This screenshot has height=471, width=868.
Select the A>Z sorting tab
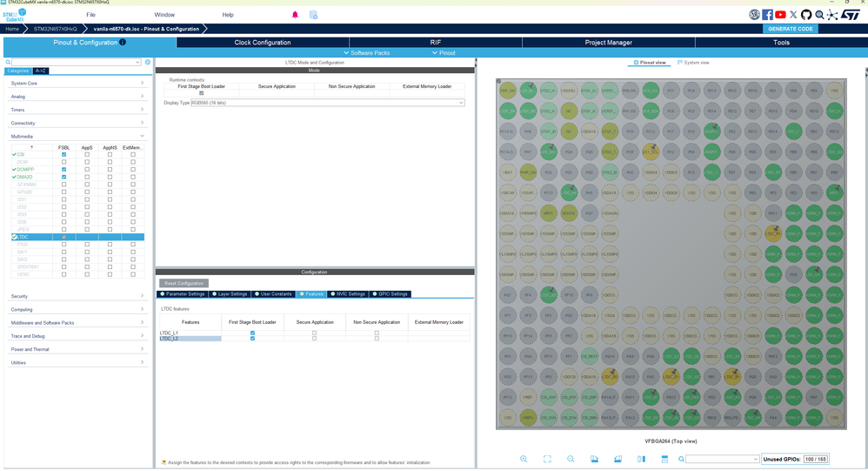tap(41, 71)
